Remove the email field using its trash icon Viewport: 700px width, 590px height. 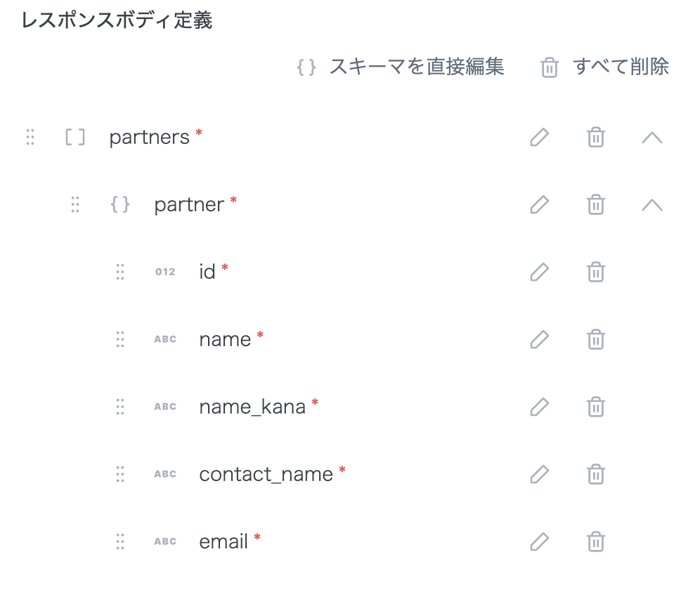[595, 542]
